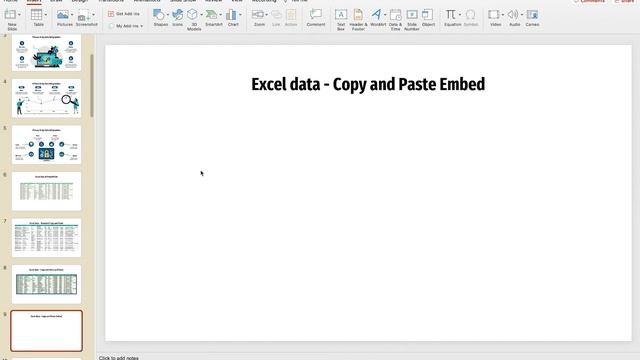The width and height of the screenshot is (640, 360).
Task: Expand the Table dropdown arrow
Action: click(45, 15)
